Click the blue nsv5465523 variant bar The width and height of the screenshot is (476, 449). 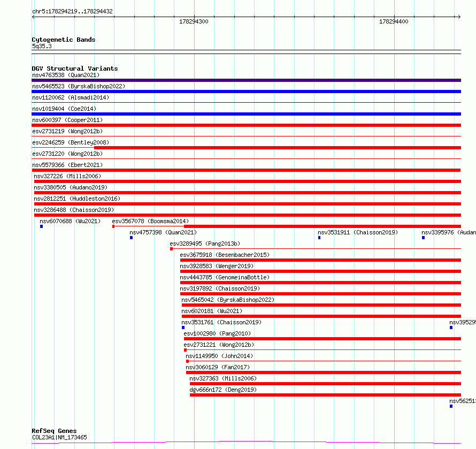246,92
